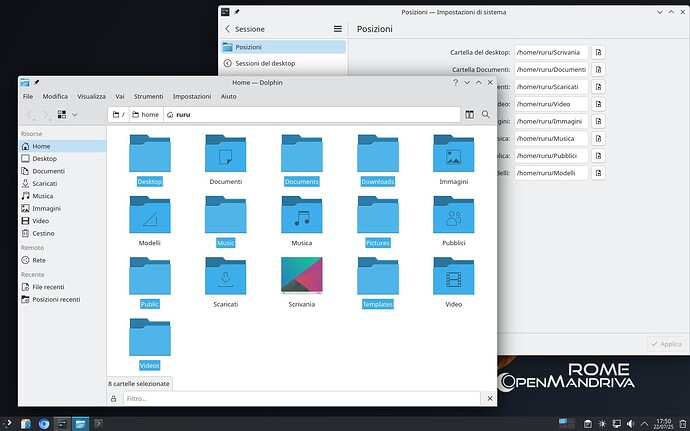Click the lock icon beside the filter field
690x431 pixels.
(x=114, y=398)
